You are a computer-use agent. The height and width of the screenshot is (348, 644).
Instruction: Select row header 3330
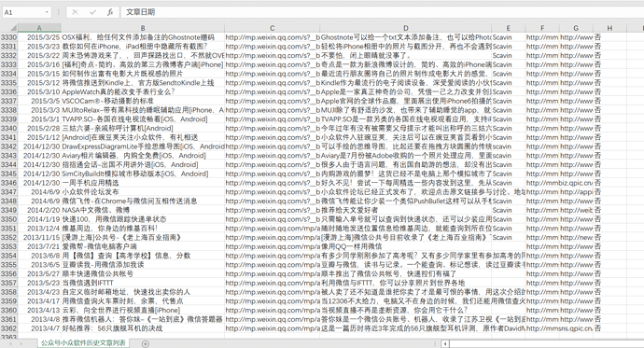tap(8, 37)
